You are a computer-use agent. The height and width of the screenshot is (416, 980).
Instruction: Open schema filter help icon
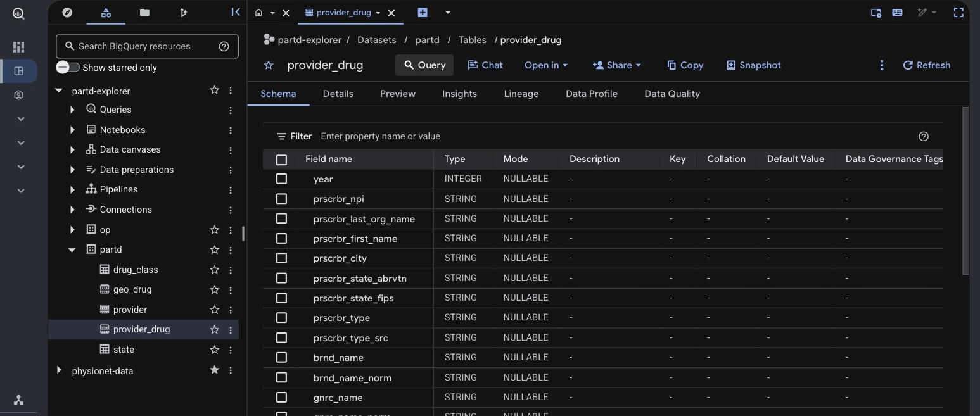click(x=924, y=136)
